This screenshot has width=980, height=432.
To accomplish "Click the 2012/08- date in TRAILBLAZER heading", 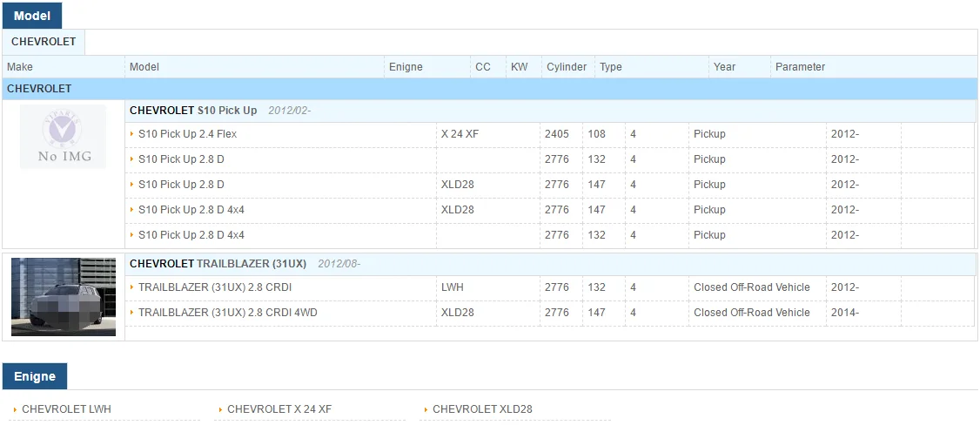I will [x=339, y=264].
